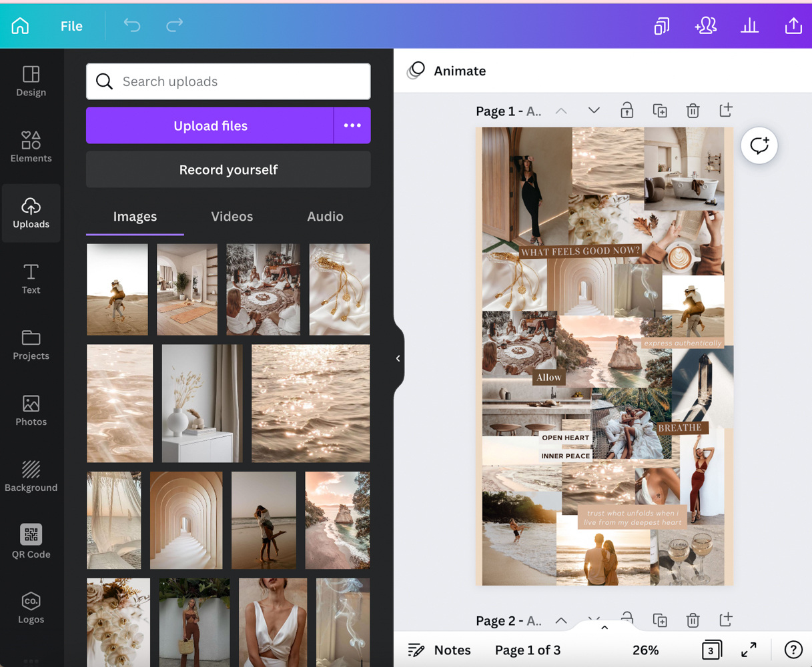Select the women's circle gathering upload
Viewport: 812px width, 667px height.
pos(263,289)
